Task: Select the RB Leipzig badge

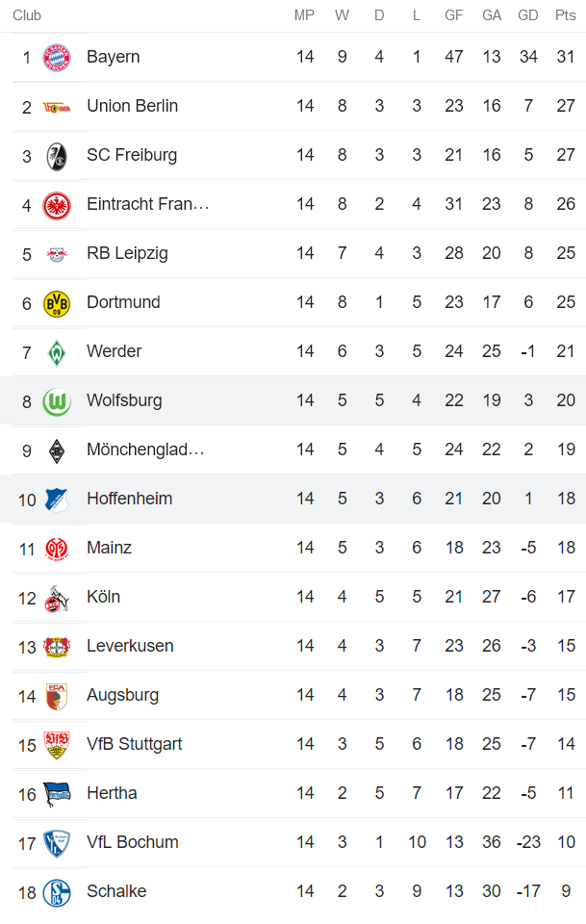Action: pos(59,253)
